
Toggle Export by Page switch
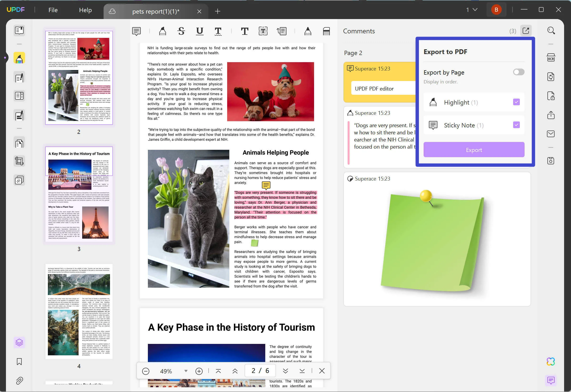coord(519,72)
